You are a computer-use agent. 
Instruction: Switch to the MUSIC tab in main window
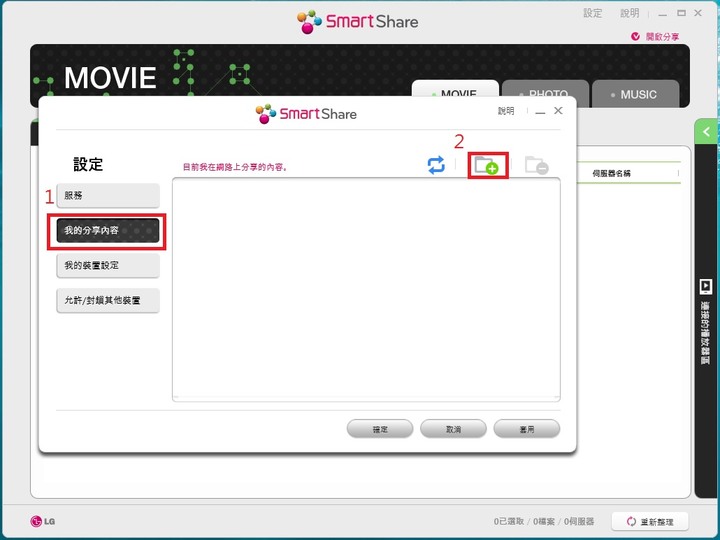[636, 94]
